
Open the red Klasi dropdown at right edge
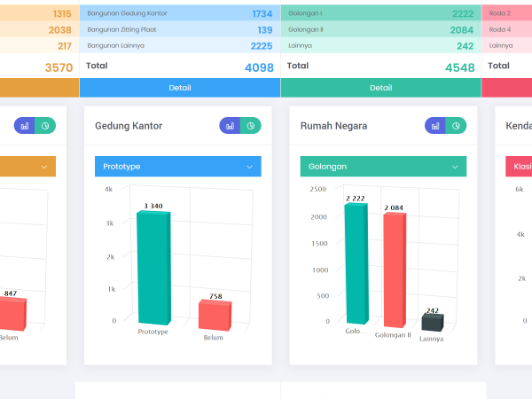coord(519,167)
